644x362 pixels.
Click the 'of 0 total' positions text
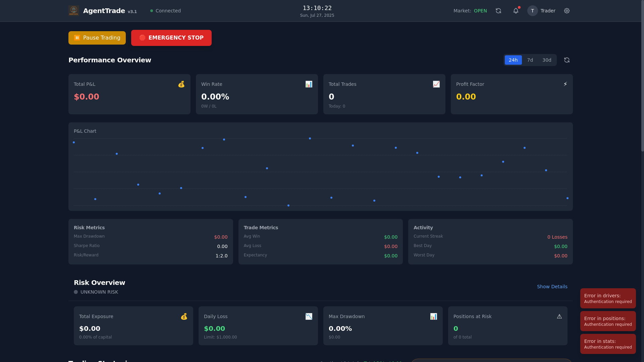pyautogui.click(x=463, y=337)
